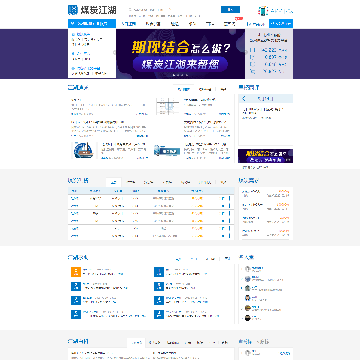
Task: Click the 煤炭江湖 site logo
Action: tap(92, 10)
